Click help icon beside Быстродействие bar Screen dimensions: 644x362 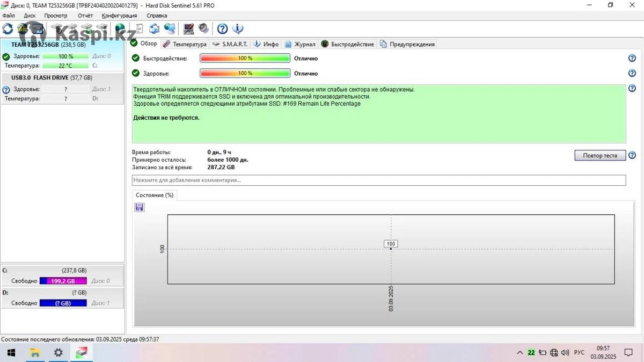pyautogui.click(x=632, y=58)
